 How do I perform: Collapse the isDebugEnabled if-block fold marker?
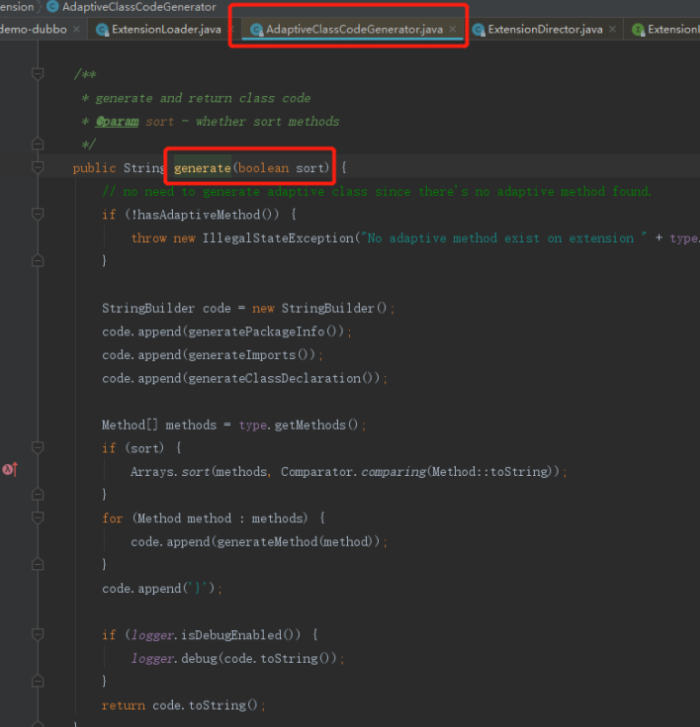pyautogui.click(x=38, y=634)
